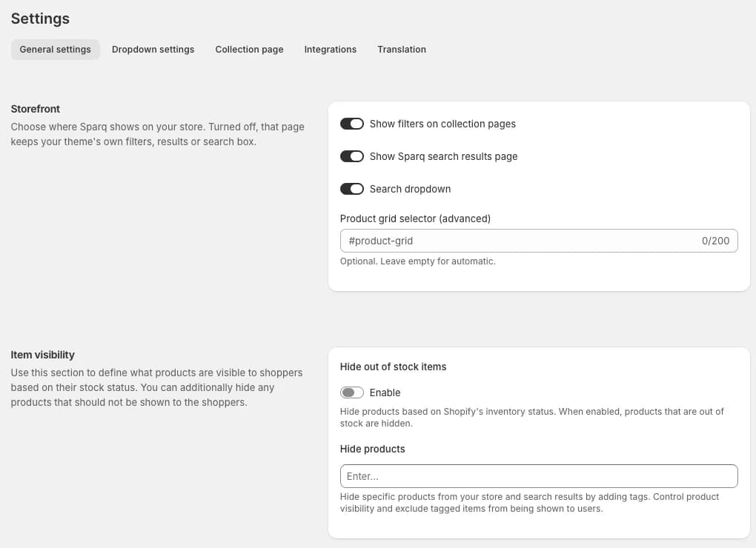
Task: Open the Collection page tab
Action: [249, 50]
